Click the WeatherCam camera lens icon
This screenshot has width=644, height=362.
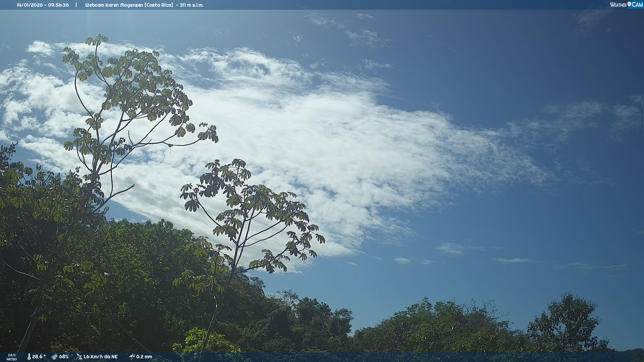pos(629,4)
